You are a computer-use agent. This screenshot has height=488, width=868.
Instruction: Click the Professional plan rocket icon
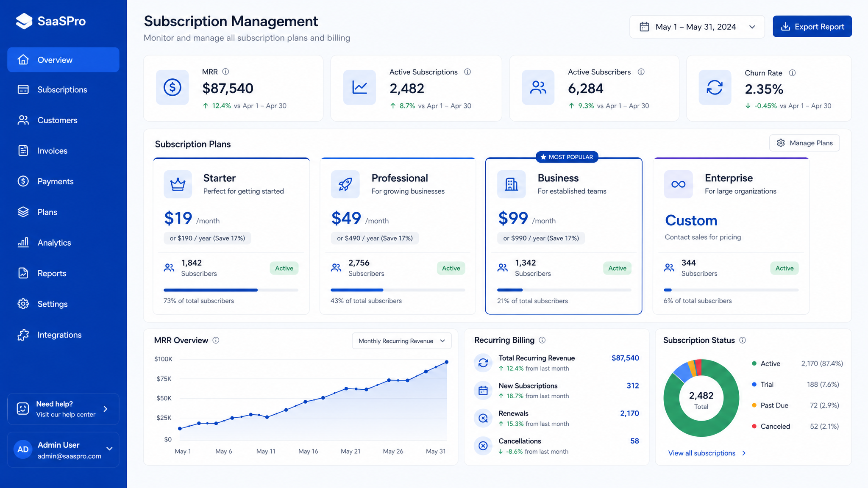[345, 184]
